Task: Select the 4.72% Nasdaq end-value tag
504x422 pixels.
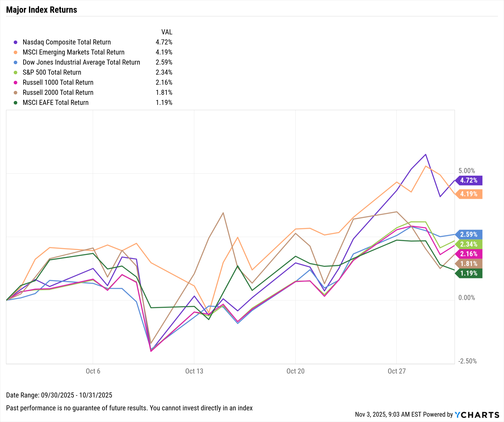Action: (x=469, y=180)
